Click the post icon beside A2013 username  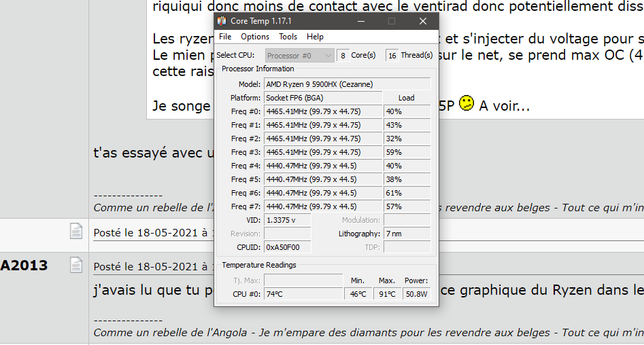pos(76,265)
